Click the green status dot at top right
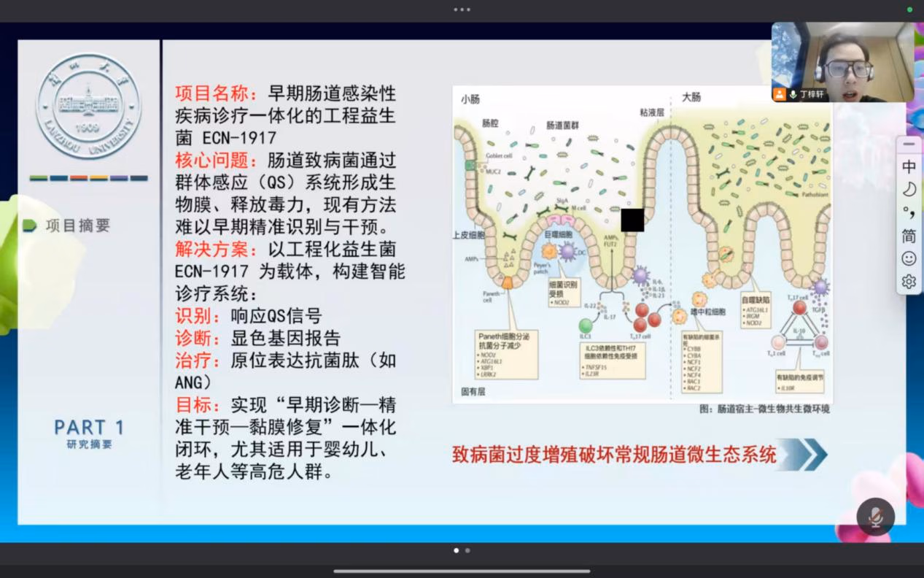 [x=909, y=9]
